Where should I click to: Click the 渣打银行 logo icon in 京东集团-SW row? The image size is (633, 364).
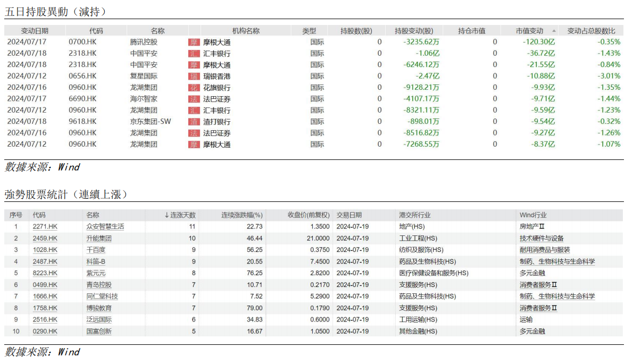pyautogui.click(x=194, y=121)
